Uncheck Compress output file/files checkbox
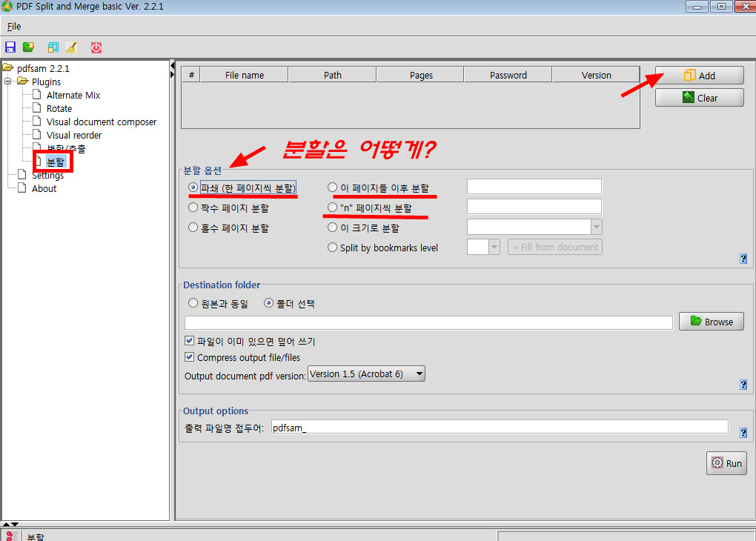 click(190, 357)
